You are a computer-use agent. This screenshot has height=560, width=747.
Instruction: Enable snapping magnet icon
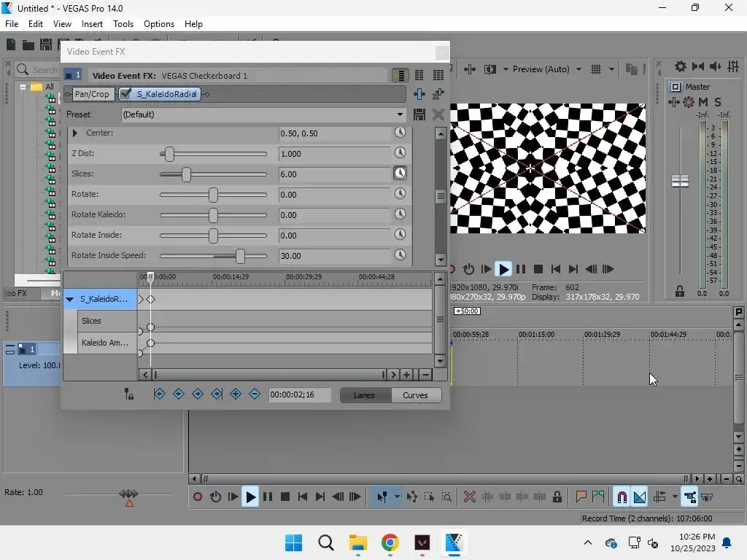click(x=622, y=497)
